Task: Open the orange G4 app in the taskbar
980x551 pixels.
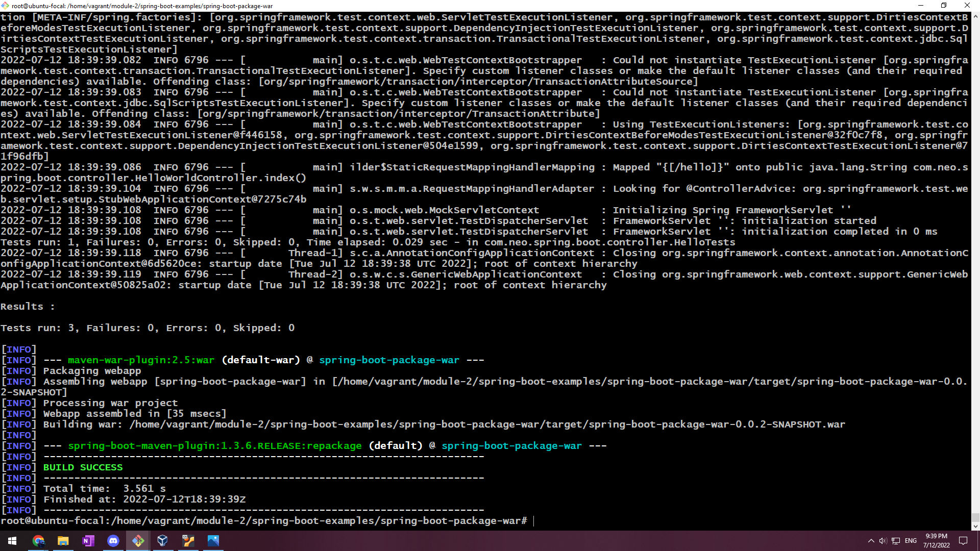Action: [188, 541]
